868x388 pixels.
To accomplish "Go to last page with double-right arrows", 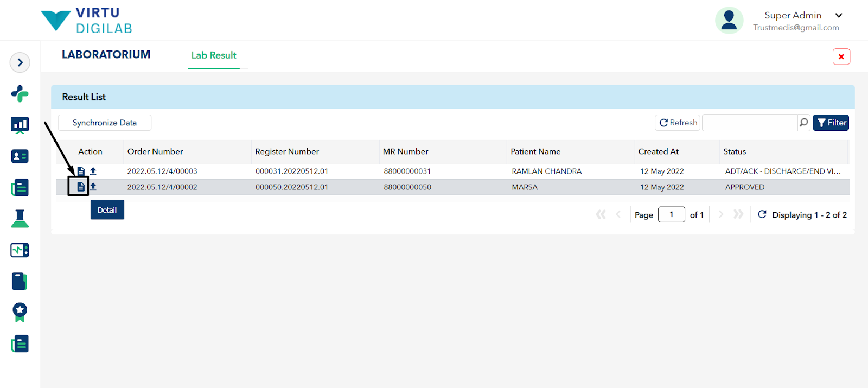I will [x=738, y=215].
